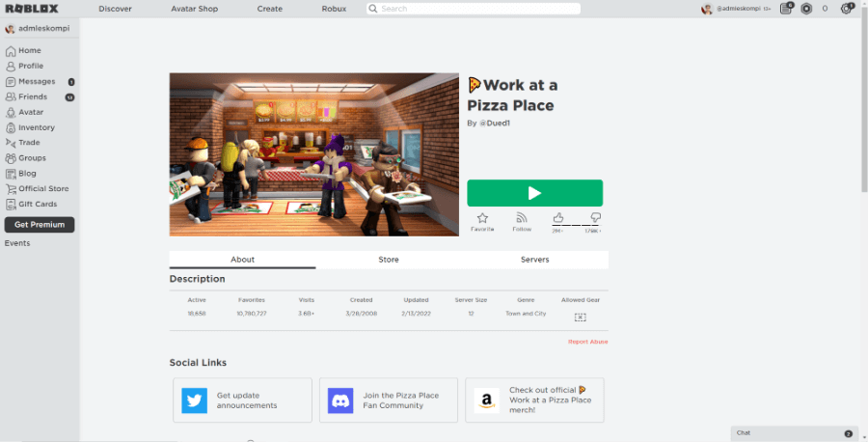Open the Check out official merch card
The width and height of the screenshot is (868, 442).
pos(534,401)
